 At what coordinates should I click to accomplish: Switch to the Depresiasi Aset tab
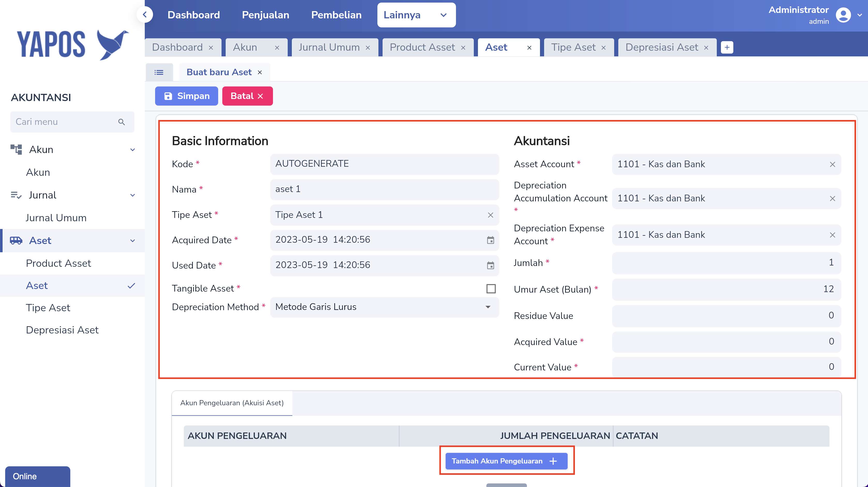point(661,48)
